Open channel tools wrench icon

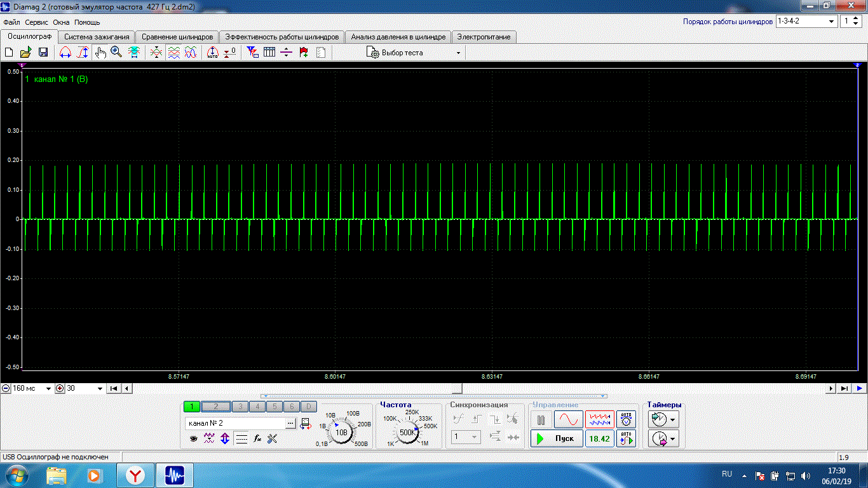[273, 438]
